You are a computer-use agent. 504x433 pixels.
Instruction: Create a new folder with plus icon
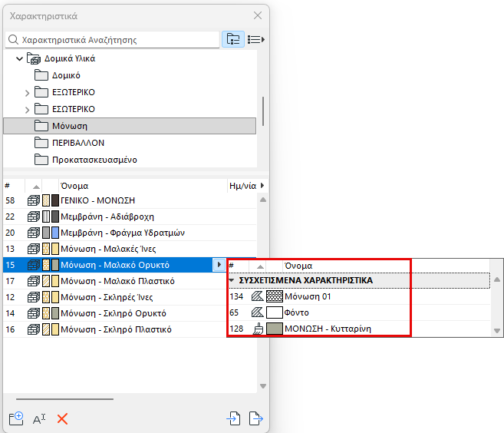16,418
